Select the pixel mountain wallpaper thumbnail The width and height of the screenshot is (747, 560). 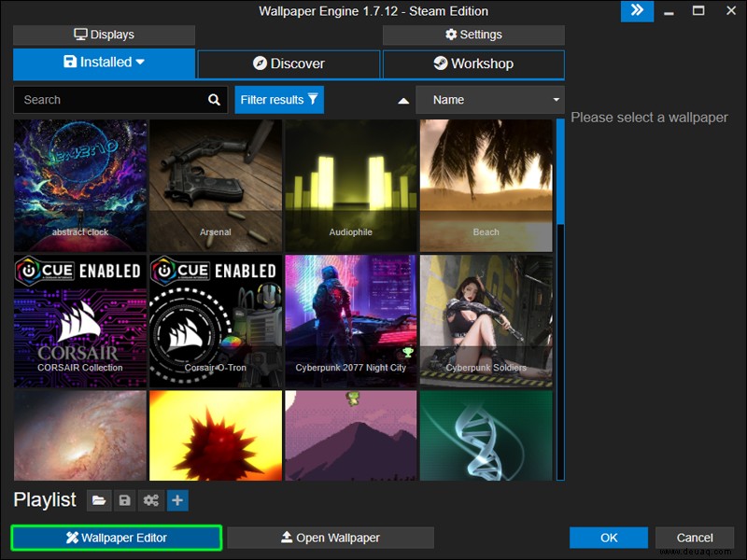(x=351, y=435)
